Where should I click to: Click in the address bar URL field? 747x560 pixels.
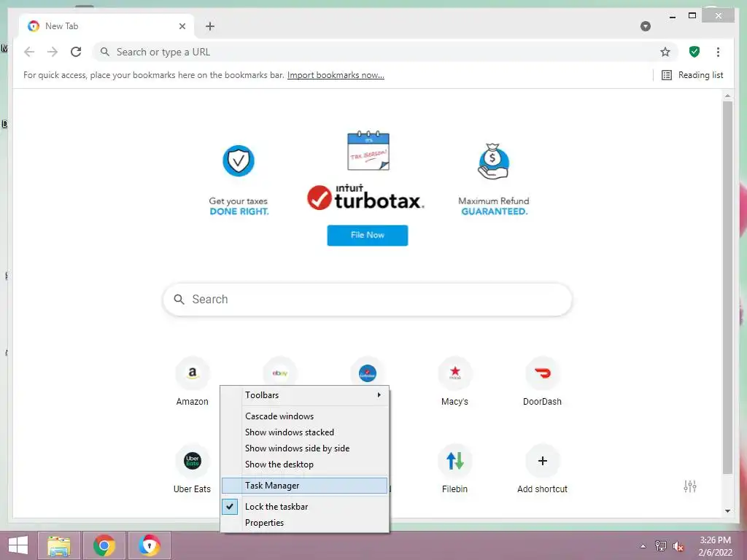tap(385, 52)
